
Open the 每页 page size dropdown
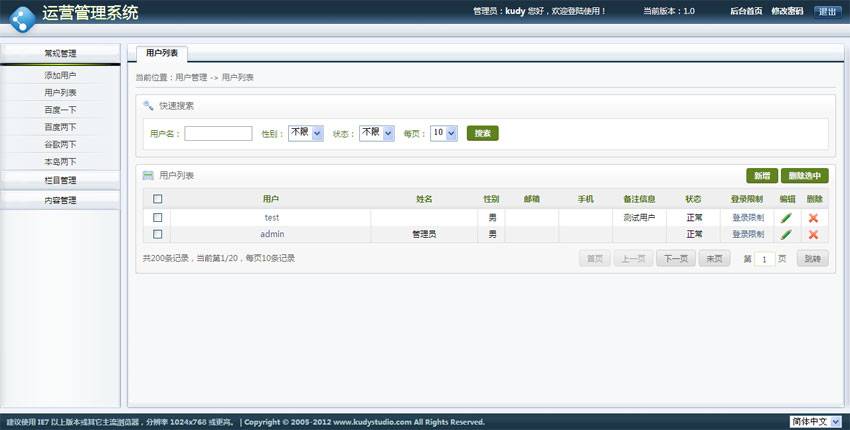(x=443, y=133)
